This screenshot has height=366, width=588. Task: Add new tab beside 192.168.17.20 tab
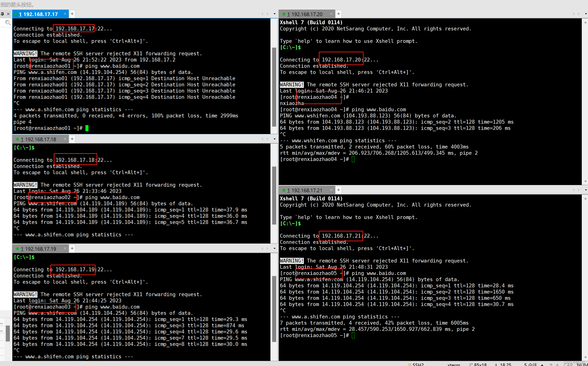tap(338, 14)
